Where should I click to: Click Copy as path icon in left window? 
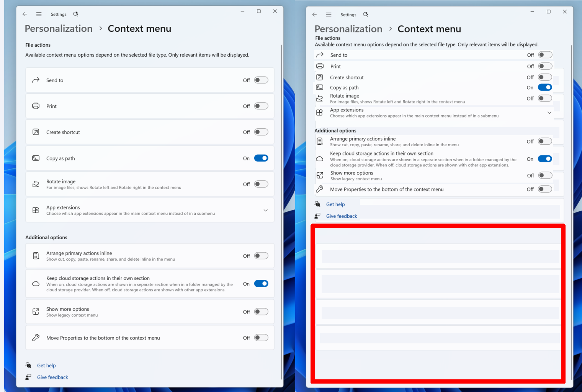pos(36,158)
